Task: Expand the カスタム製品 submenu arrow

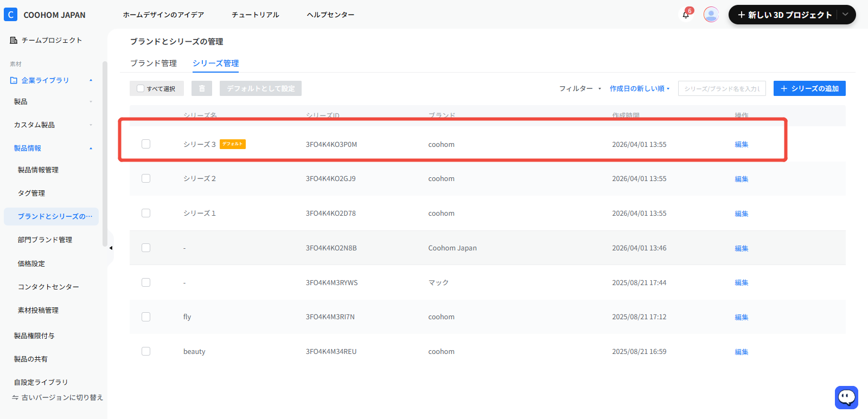Action: tap(91, 125)
